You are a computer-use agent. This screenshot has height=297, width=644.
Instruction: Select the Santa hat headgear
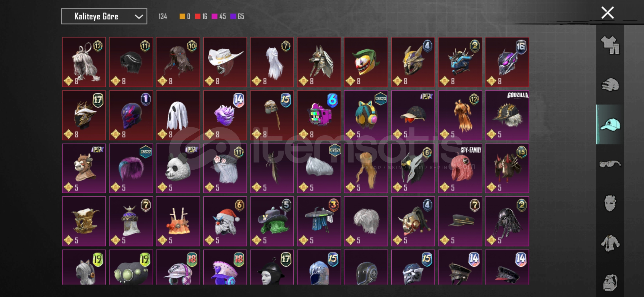click(x=225, y=221)
